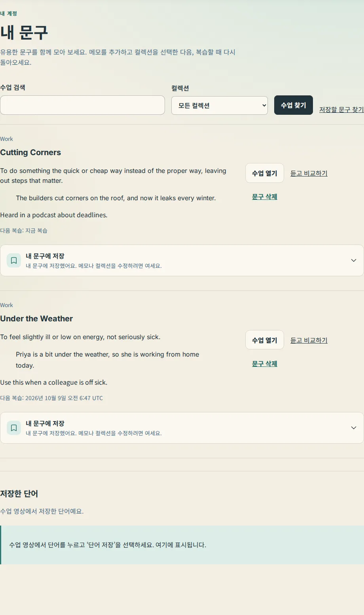Click the Work label above Cutting Corners
364x615 pixels.
[6, 139]
